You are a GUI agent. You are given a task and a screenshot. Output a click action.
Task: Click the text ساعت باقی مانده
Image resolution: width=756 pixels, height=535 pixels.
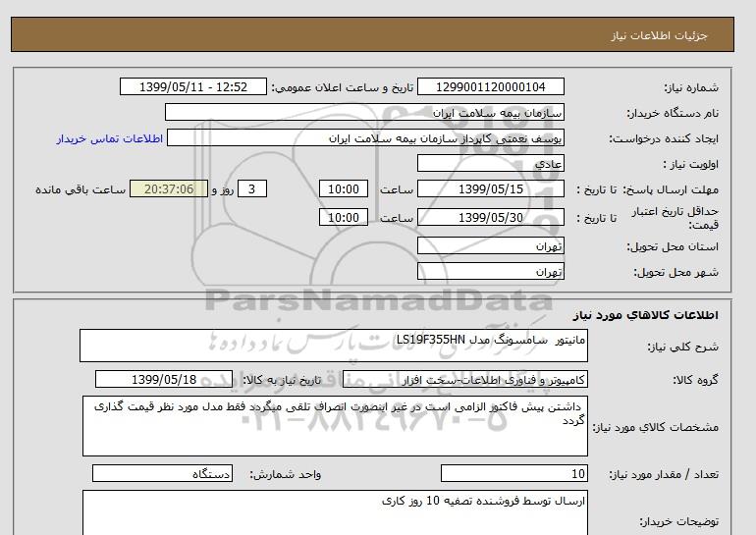tap(81, 189)
